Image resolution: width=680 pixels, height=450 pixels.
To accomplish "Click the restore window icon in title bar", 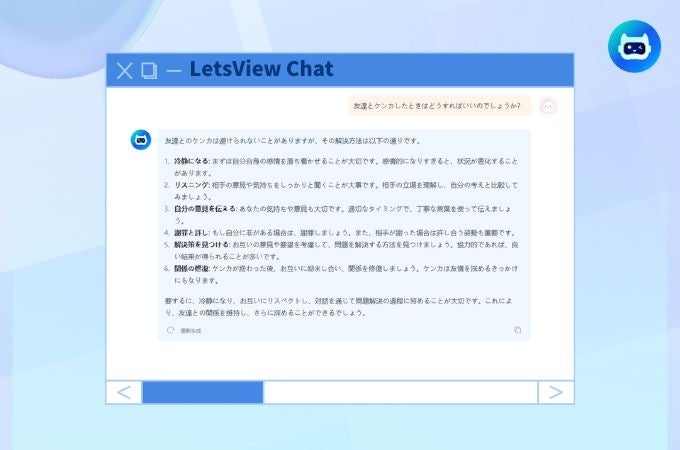I will click(149, 71).
